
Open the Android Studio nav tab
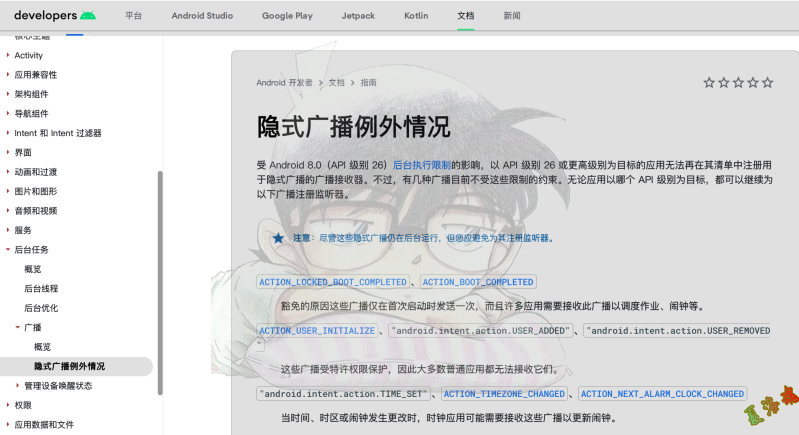coord(202,16)
